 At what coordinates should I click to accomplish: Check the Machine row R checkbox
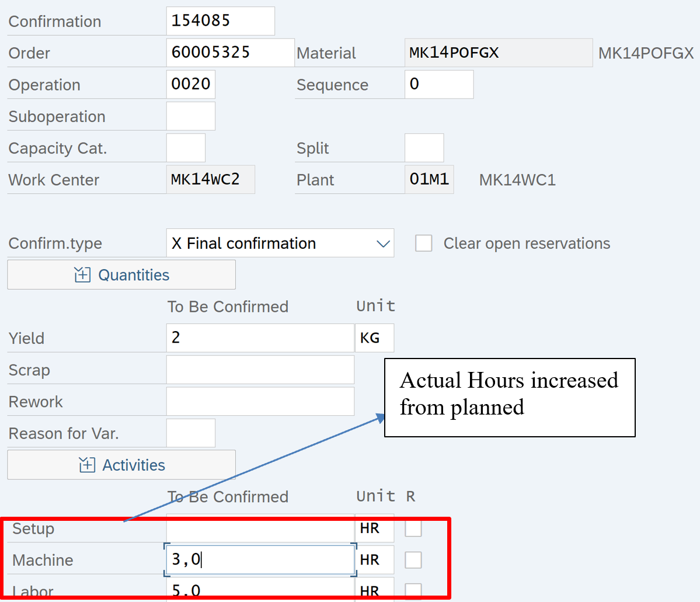click(x=413, y=560)
